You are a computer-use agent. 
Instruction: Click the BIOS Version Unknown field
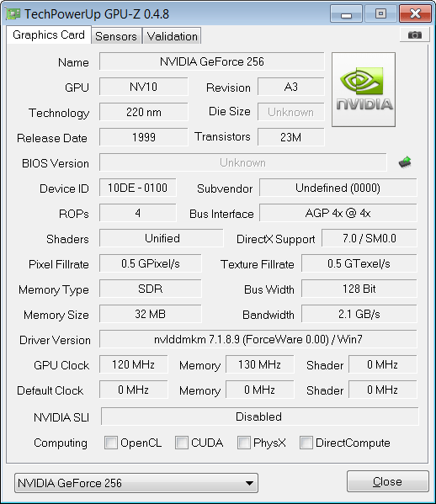pos(242,162)
